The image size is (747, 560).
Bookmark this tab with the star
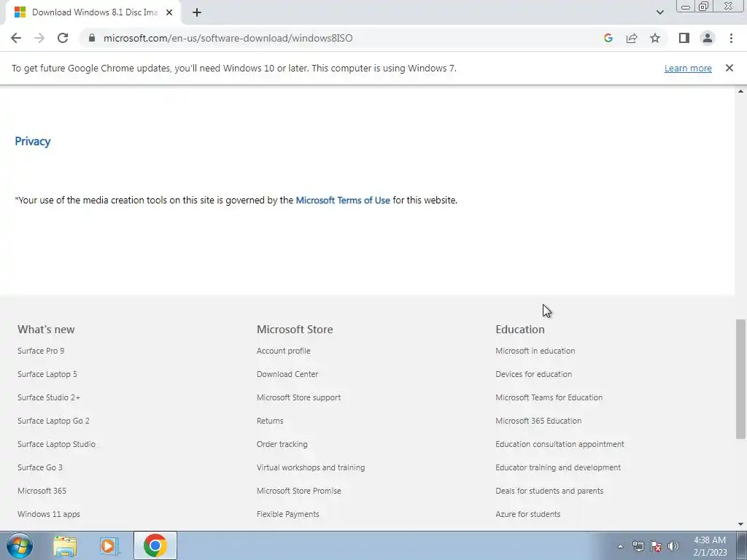point(655,38)
